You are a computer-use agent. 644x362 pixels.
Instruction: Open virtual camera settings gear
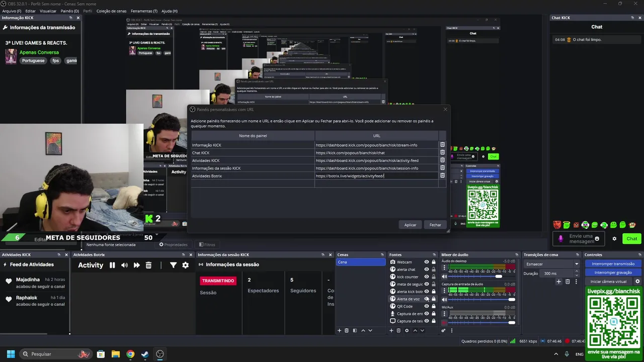click(x=637, y=282)
